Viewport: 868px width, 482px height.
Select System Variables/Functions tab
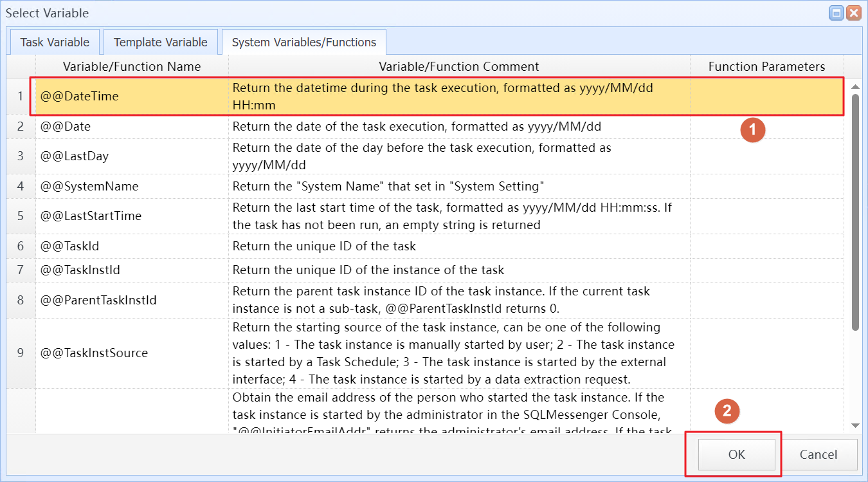[304, 42]
